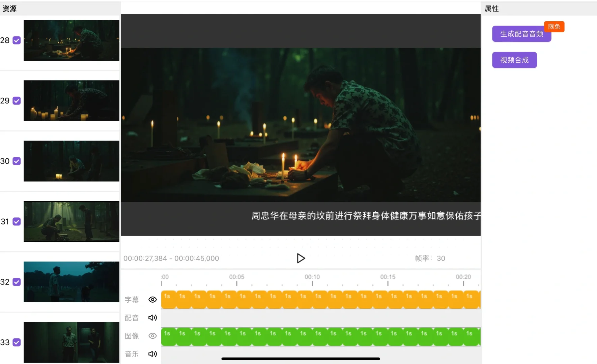Image resolution: width=597 pixels, height=364 pixels.
Task: Jump to the 00:05 ruler mark
Action: [x=237, y=277]
